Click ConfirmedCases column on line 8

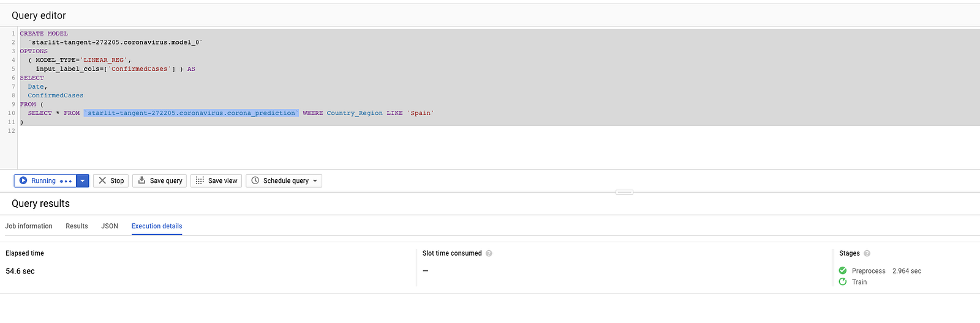pos(56,95)
